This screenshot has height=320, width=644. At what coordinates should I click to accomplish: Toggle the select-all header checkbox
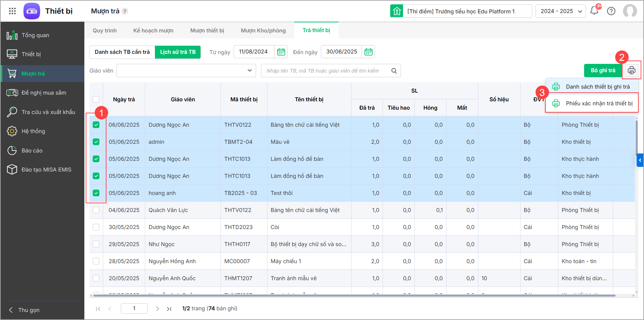coord(96,99)
